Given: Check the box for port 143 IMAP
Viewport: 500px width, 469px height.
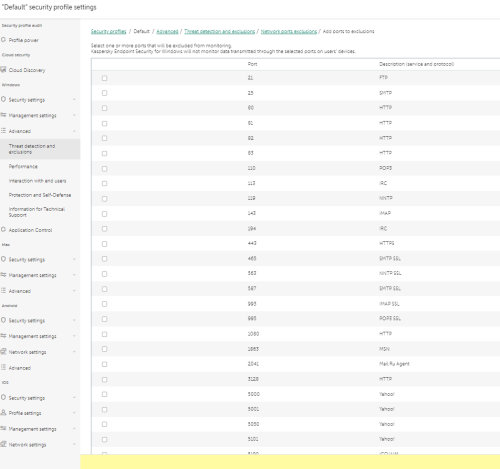Looking at the screenshot, I should 104,214.
